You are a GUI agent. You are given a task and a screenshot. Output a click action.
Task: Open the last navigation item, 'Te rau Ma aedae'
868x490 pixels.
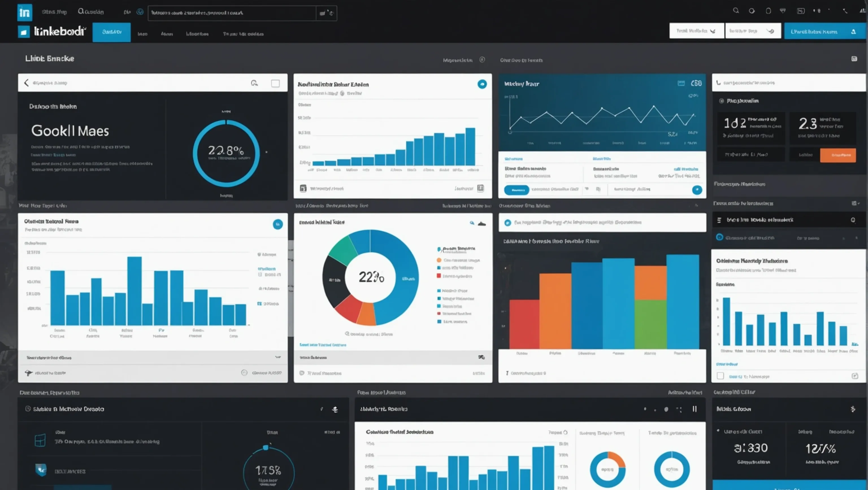click(243, 34)
